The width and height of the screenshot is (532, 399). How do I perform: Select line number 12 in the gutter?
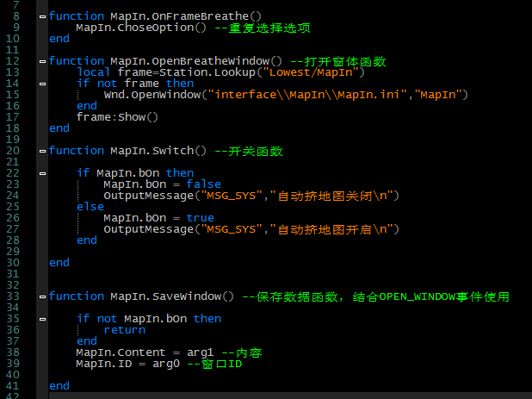(x=13, y=61)
